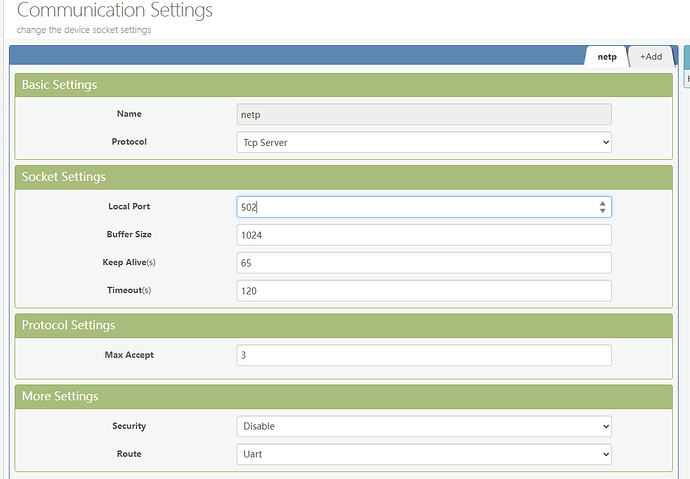Click the Name field containing netp

[424, 115]
